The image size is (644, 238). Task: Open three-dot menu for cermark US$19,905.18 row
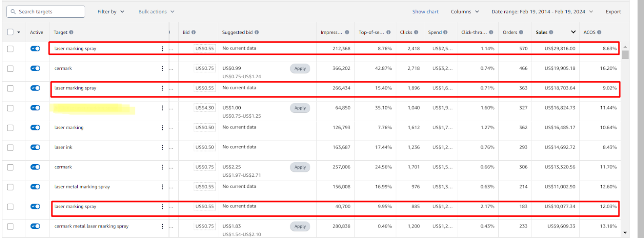162,68
